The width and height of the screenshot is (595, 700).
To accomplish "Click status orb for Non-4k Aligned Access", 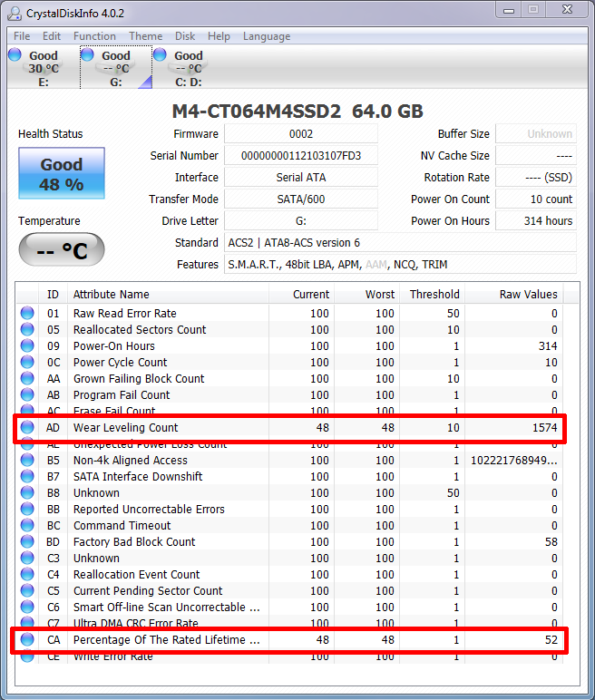I will coord(27,460).
